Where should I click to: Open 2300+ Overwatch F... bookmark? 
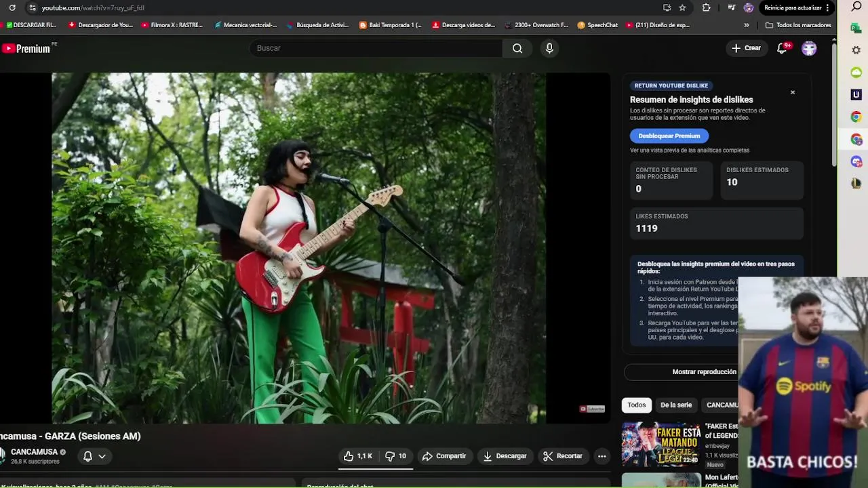tap(536, 25)
